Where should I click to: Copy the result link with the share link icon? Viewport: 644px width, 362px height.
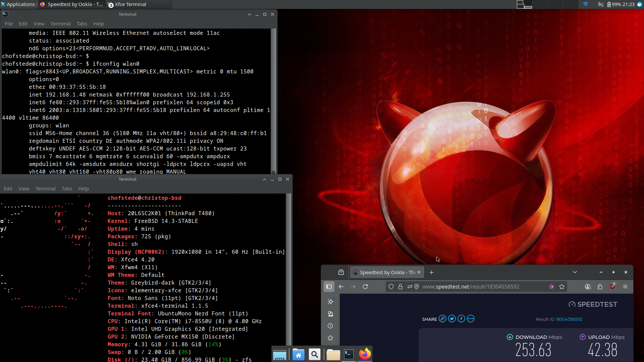coord(442,319)
